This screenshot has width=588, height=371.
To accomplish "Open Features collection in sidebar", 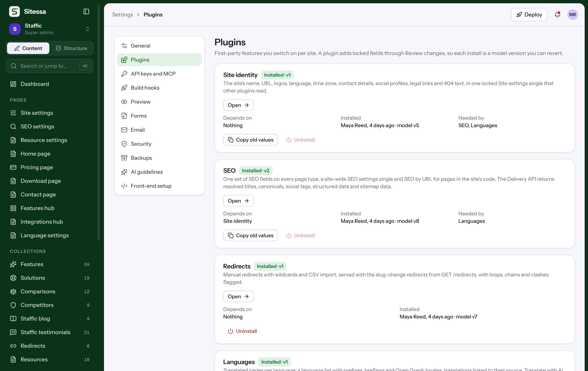I will (50, 264).
